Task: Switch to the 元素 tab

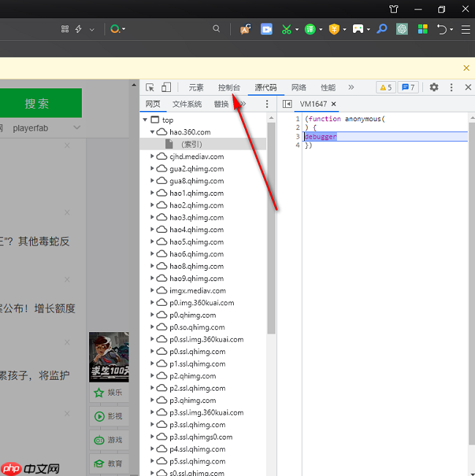Action: pyautogui.click(x=196, y=88)
